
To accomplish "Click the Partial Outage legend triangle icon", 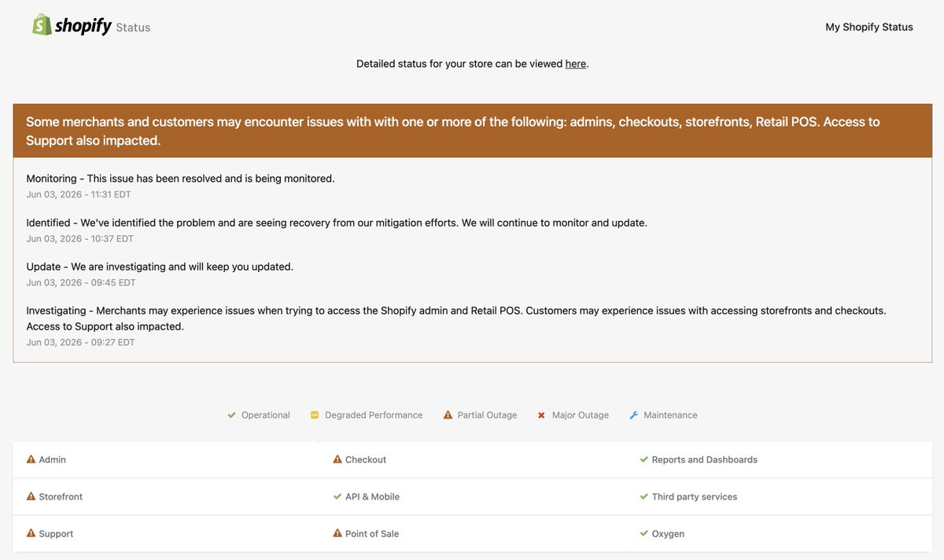I will pyautogui.click(x=448, y=414).
